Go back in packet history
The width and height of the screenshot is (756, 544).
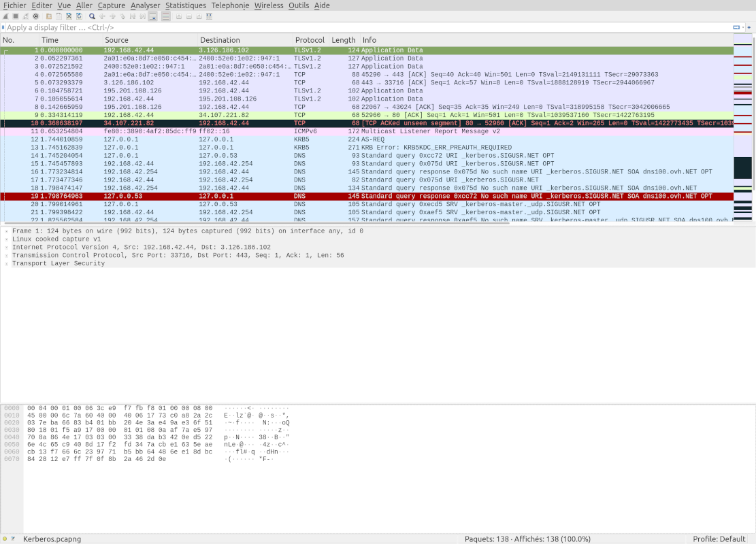(x=101, y=16)
